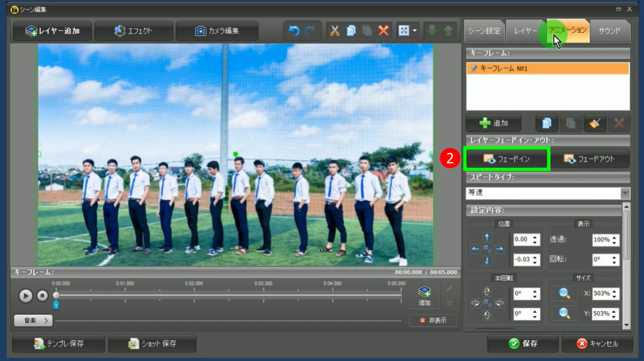Click the red X delete icon in toolbar
Screen dimensions: 644x361
pos(384,31)
